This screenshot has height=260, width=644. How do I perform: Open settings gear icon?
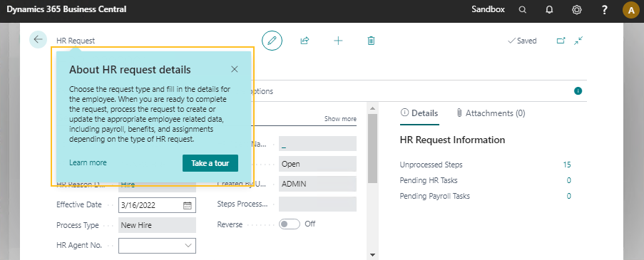click(577, 10)
